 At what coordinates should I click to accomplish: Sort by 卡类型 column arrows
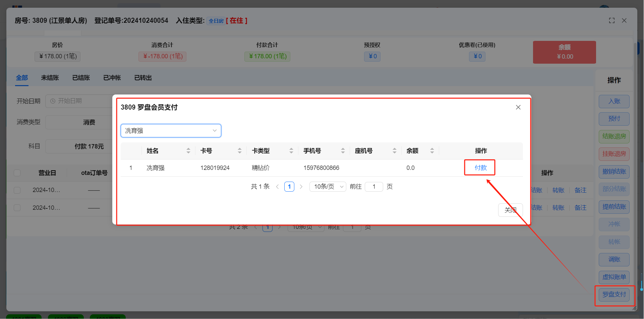291,151
